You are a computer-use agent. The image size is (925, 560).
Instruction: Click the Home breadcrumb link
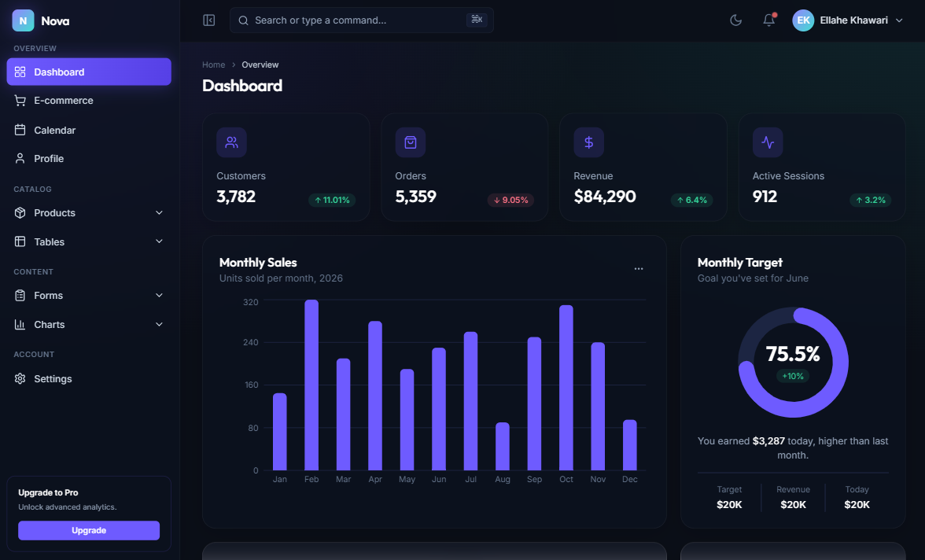[x=214, y=65]
